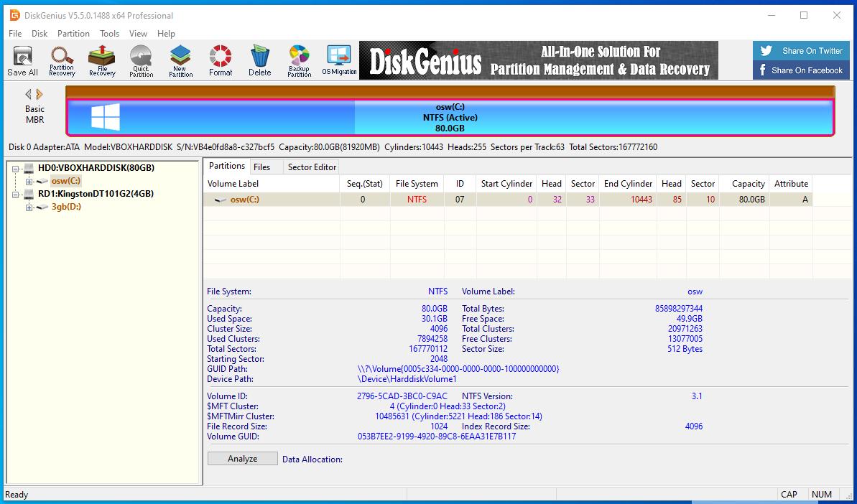The image size is (857, 504).
Task: Launch the OS Migration tool
Action: point(339,60)
